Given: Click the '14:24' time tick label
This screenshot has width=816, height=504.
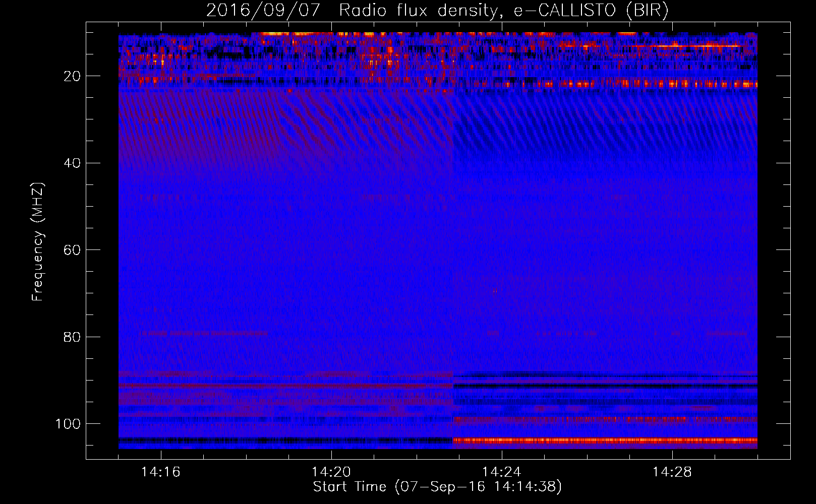Looking at the screenshot, I should [x=502, y=472].
